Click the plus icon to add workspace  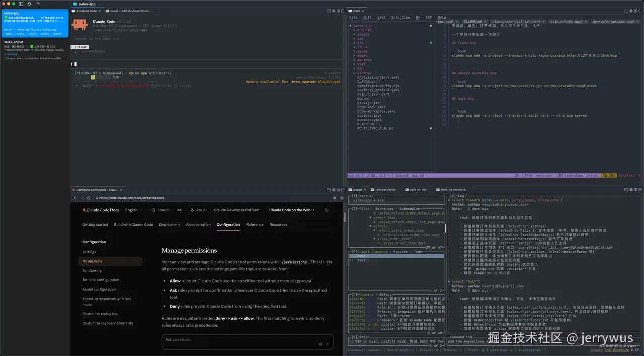point(37,4)
